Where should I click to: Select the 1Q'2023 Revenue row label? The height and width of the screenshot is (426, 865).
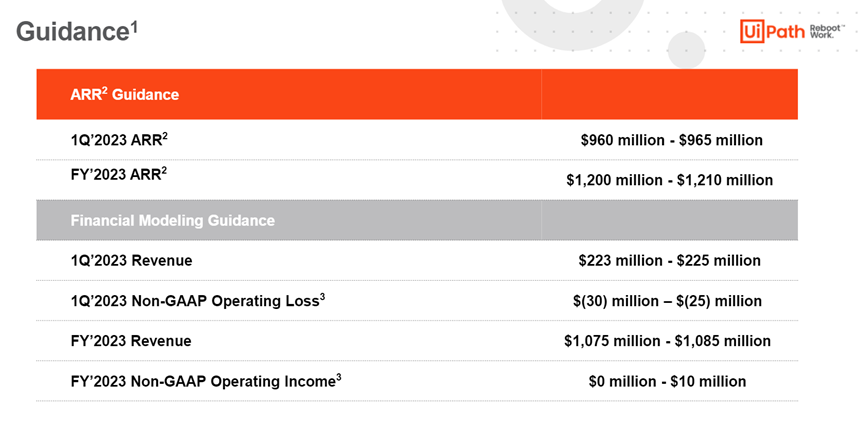(131, 260)
